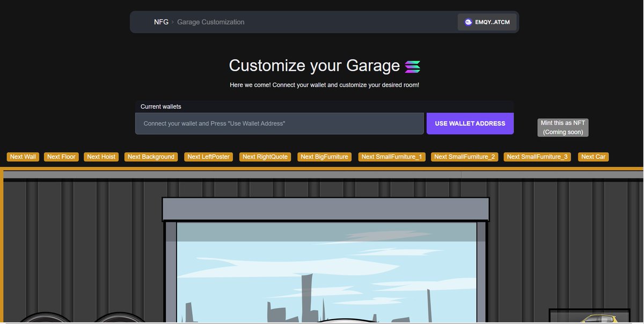The width and height of the screenshot is (644, 324).
Task: Click the Solana logo beside the heading
Action: coord(413,67)
